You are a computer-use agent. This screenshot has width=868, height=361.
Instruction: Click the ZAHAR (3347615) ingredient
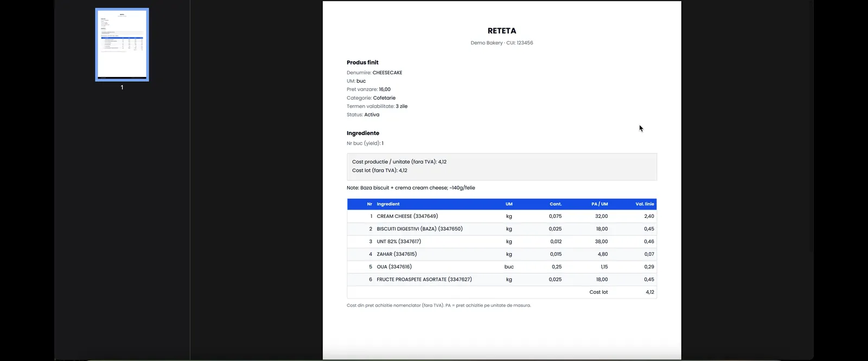(397, 254)
